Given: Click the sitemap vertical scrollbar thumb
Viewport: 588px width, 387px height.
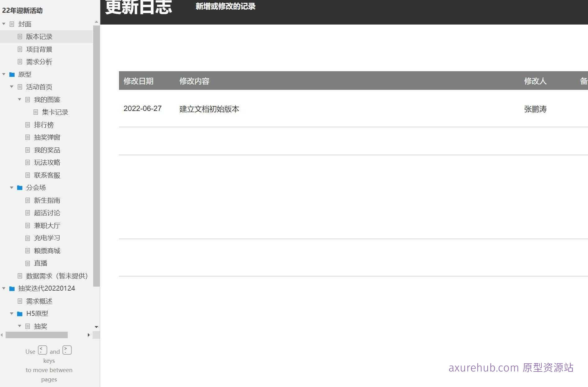Looking at the screenshot, I should tap(96, 155).
